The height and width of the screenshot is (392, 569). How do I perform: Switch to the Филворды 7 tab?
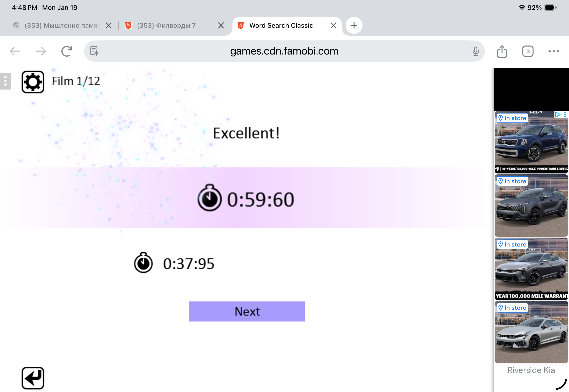[166, 25]
